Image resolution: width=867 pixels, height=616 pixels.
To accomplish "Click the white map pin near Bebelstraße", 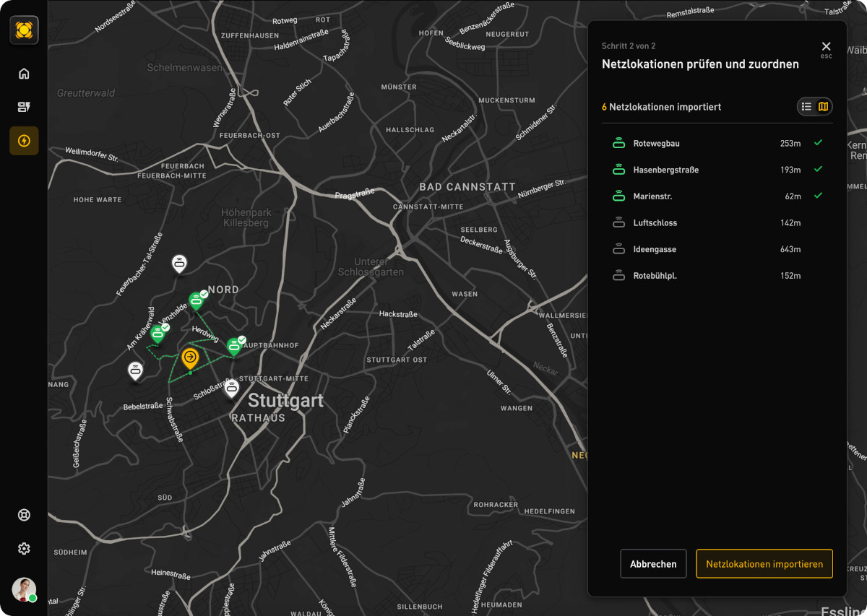I will click(x=135, y=371).
